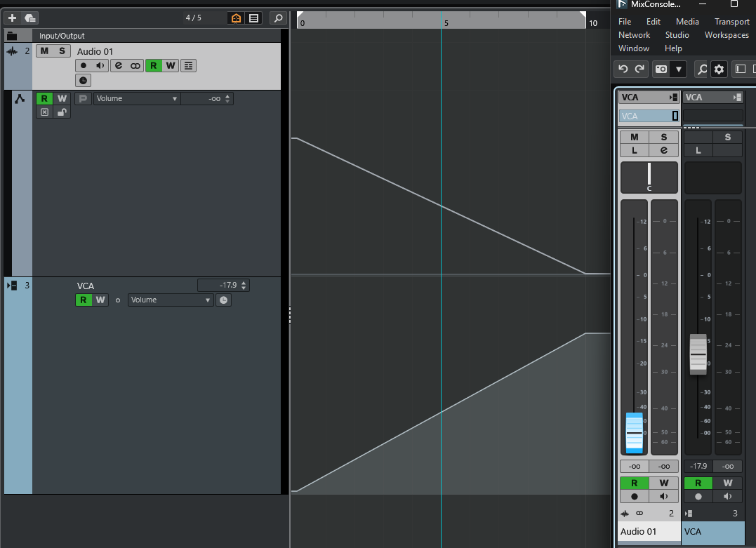Image resolution: width=756 pixels, height=548 pixels.
Task: Open the Media menu in MixConsole
Action: click(x=687, y=22)
